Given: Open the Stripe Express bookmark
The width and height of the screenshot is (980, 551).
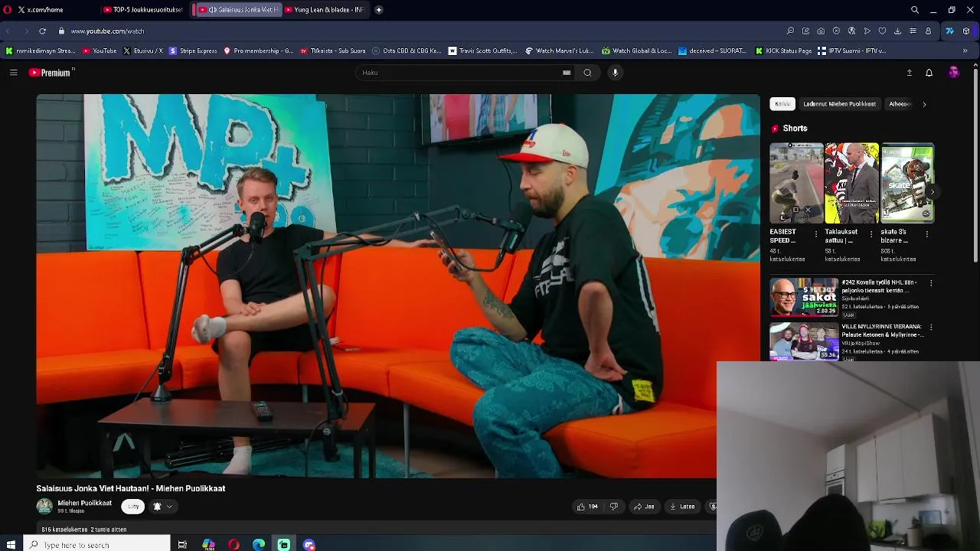Looking at the screenshot, I should coord(193,51).
